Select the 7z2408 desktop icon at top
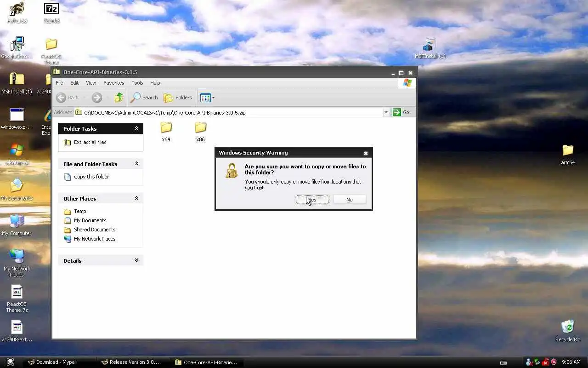This screenshot has width=588, height=368. [x=51, y=12]
